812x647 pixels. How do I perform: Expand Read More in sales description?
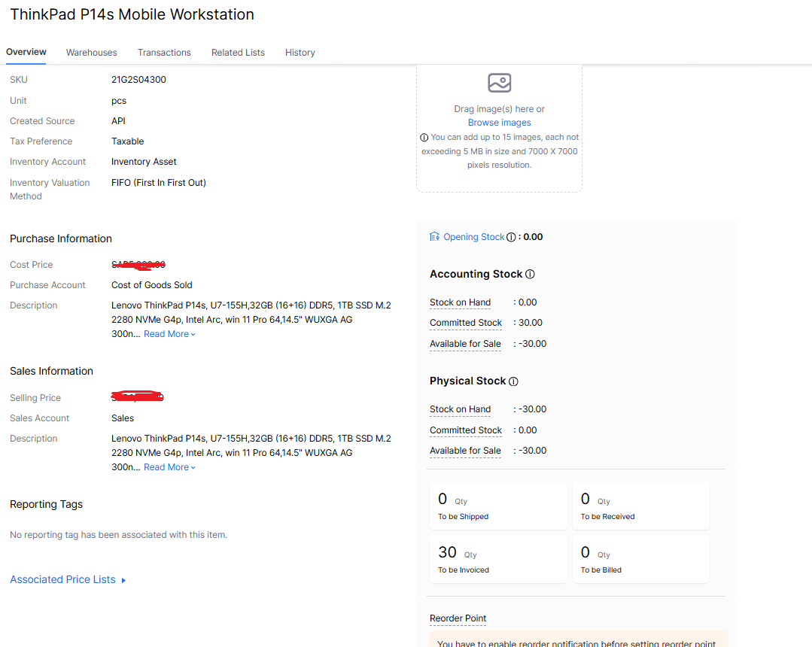click(169, 467)
